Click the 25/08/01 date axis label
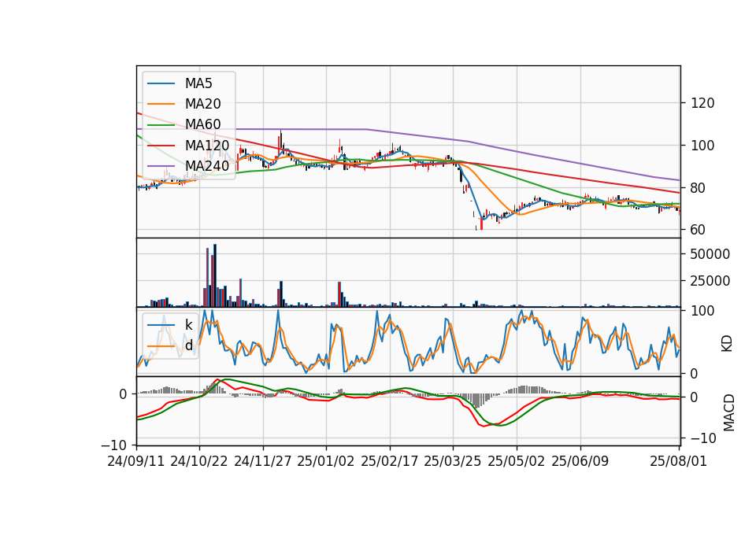The width and height of the screenshot is (756, 543). click(679, 461)
